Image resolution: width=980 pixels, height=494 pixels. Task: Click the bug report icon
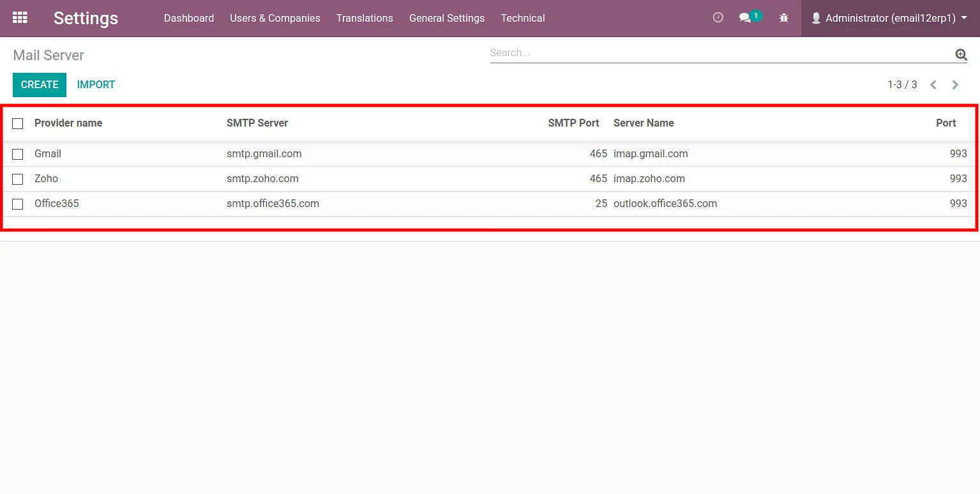783,18
